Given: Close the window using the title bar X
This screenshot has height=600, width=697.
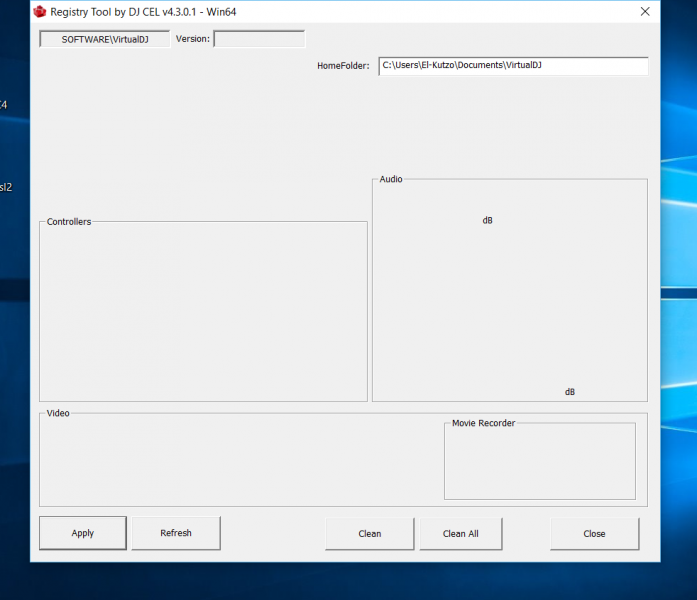Looking at the screenshot, I should (x=645, y=12).
